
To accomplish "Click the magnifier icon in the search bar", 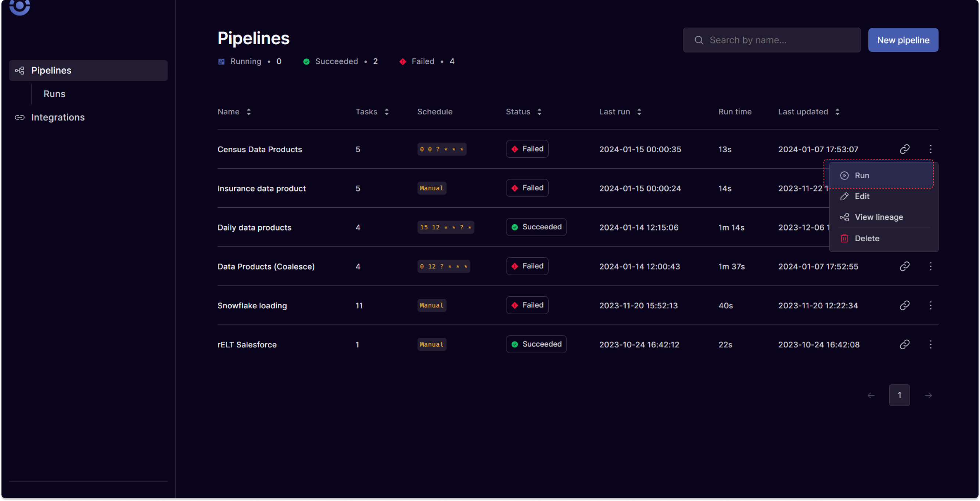I will pyautogui.click(x=699, y=40).
